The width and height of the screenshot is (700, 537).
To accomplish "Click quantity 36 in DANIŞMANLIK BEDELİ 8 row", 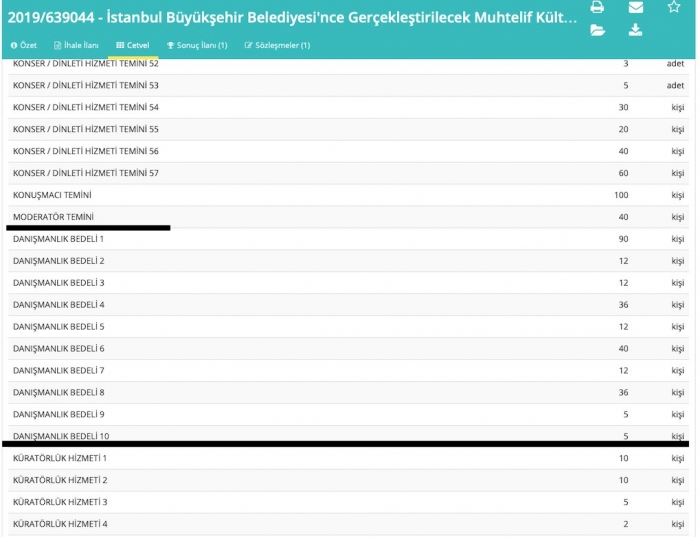I will click(623, 392).
